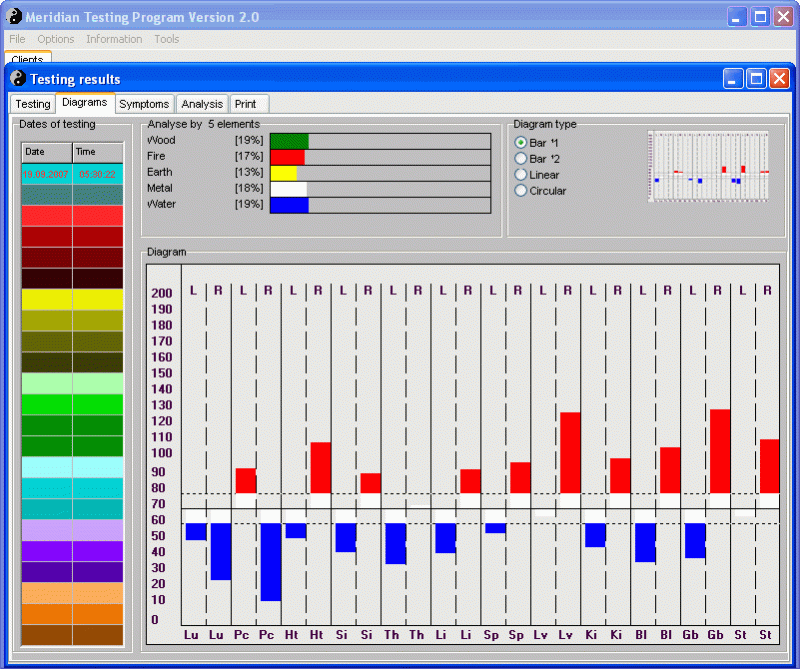Click the tallest red Gb right bar
The width and height of the screenshot is (800, 669).
[720, 451]
